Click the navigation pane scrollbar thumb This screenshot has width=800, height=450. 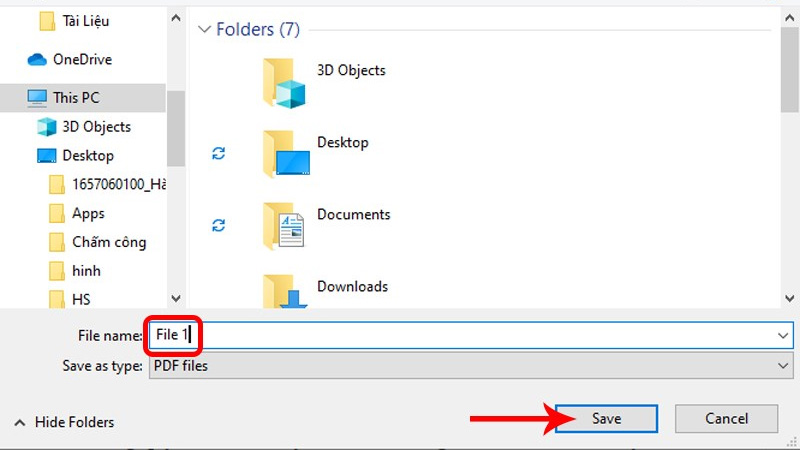tap(176, 129)
